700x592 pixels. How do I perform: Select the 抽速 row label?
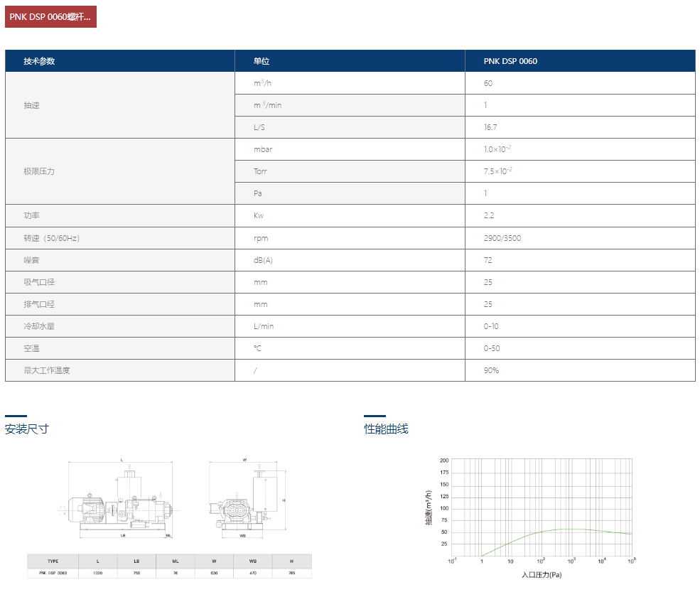pyautogui.click(x=32, y=105)
